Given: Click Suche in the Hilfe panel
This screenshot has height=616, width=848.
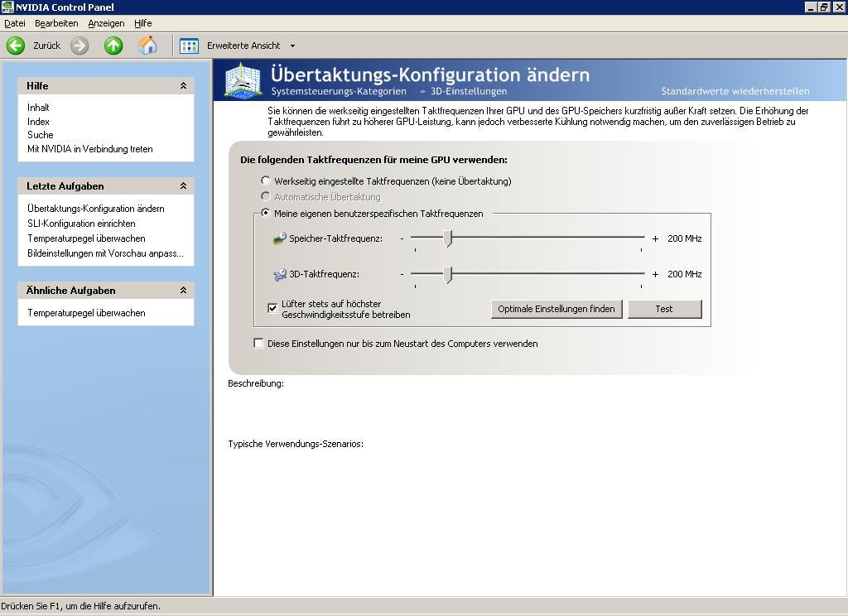Looking at the screenshot, I should (41, 135).
